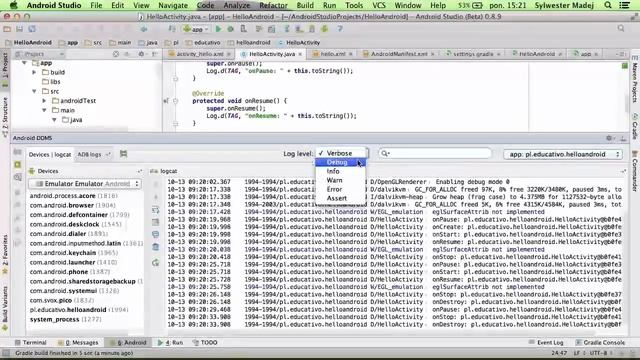Screen dimensions: 640x360
Task: Select Error in the Log level menu
Action: pyautogui.click(x=340, y=189)
